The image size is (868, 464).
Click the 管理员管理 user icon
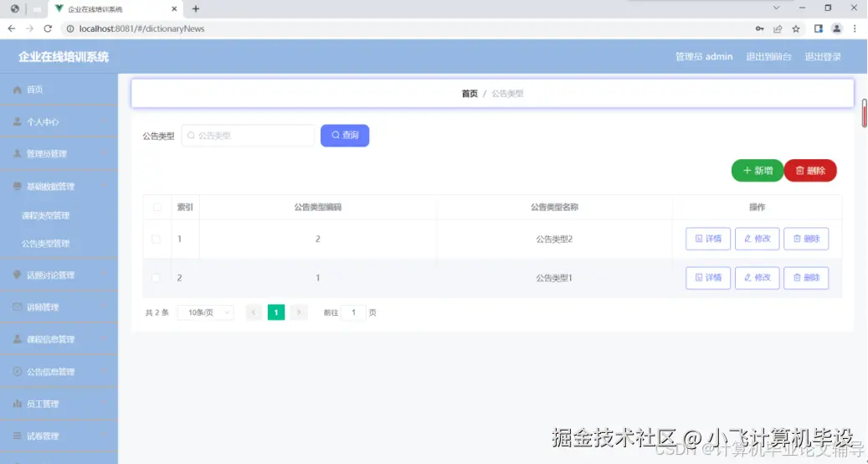[18, 153]
